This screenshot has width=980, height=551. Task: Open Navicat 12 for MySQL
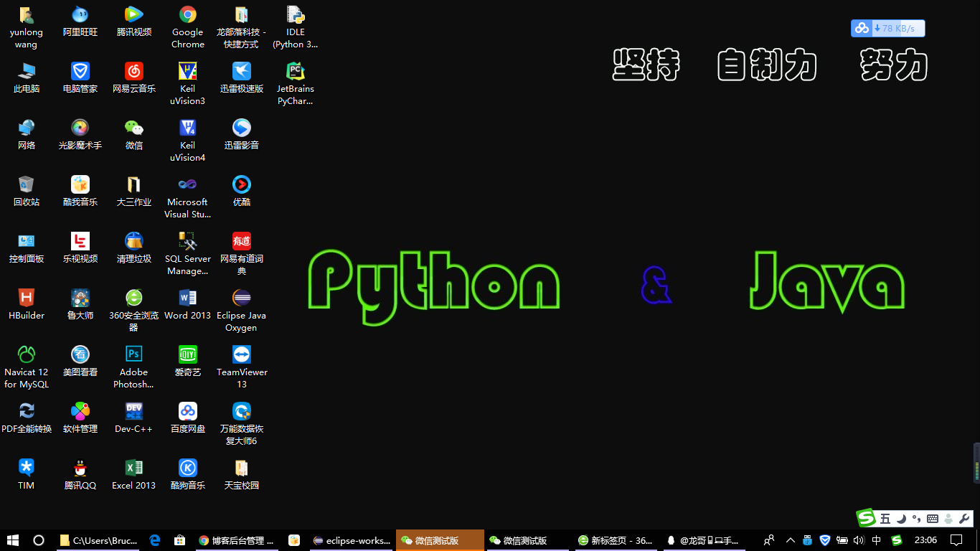(27, 367)
